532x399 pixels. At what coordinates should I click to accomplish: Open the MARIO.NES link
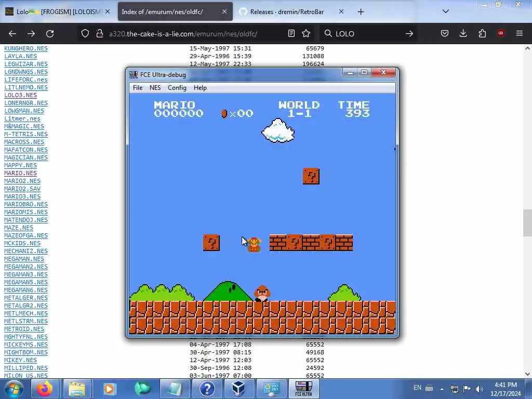[x=20, y=173]
